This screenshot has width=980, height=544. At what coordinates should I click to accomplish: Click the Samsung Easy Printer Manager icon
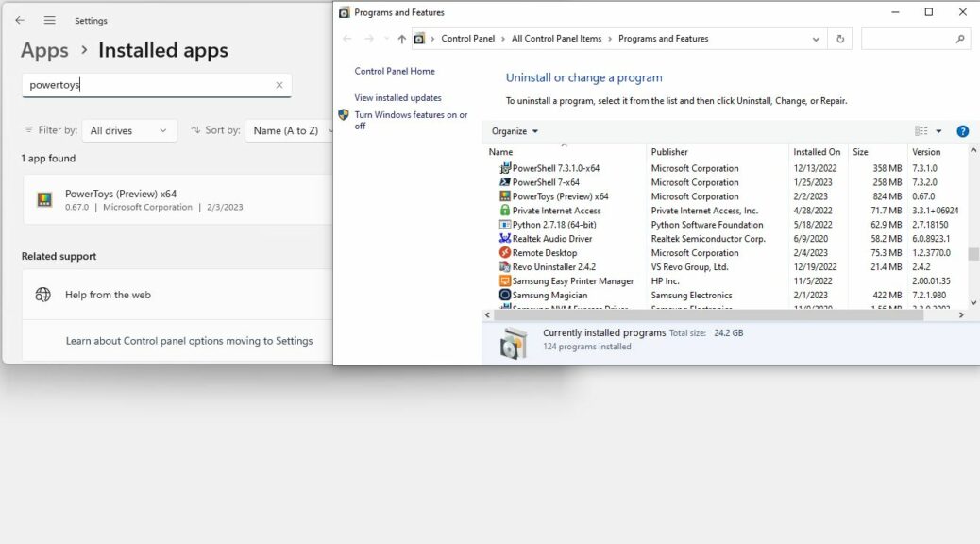click(x=505, y=280)
